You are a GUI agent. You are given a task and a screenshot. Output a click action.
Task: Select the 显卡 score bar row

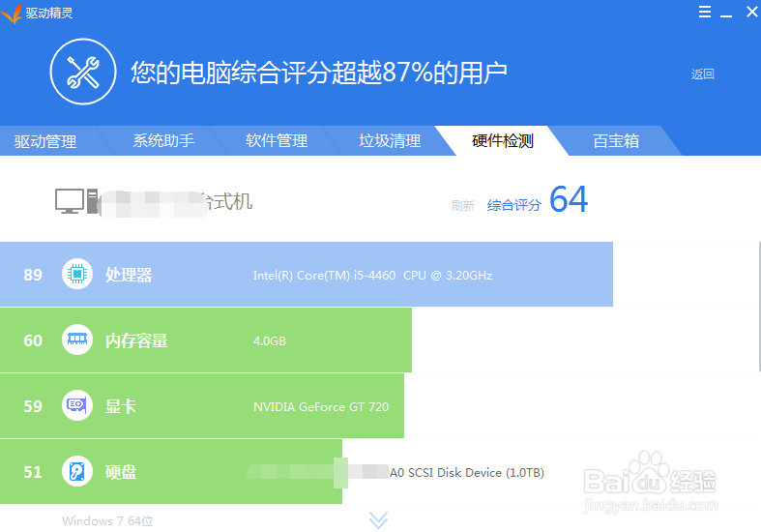202,406
